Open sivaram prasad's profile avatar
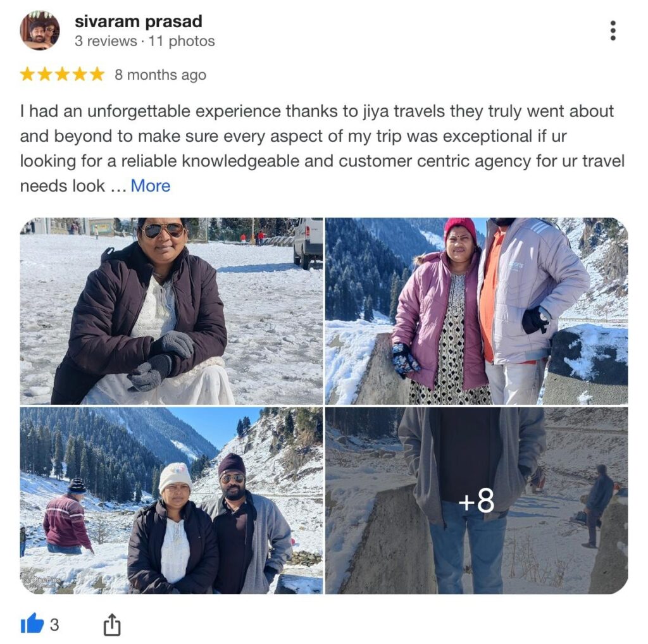648x644 pixels. (x=40, y=30)
